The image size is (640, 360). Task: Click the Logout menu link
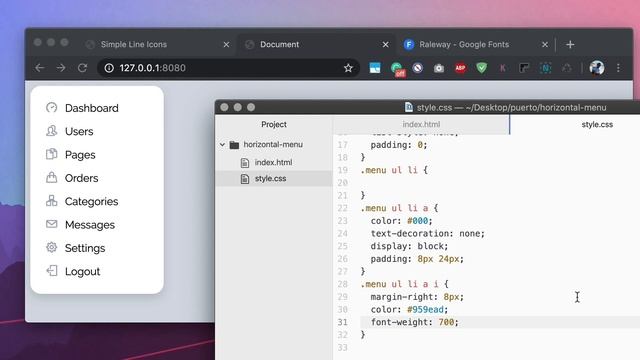tap(82, 271)
